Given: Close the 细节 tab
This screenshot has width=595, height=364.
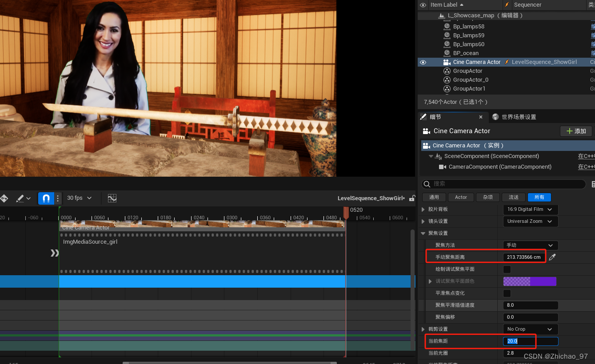Looking at the screenshot, I should pyautogui.click(x=481, y=117).
